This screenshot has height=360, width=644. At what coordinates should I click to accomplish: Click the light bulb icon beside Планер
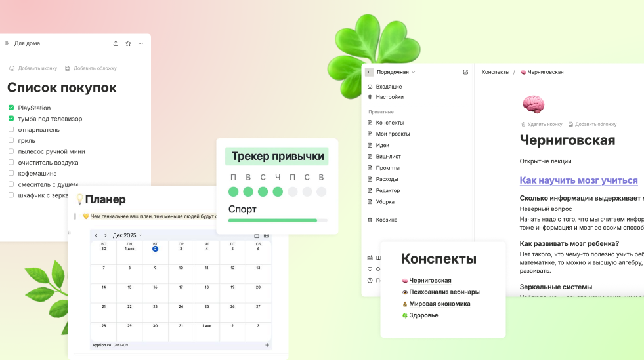click(x=79, y=199)
